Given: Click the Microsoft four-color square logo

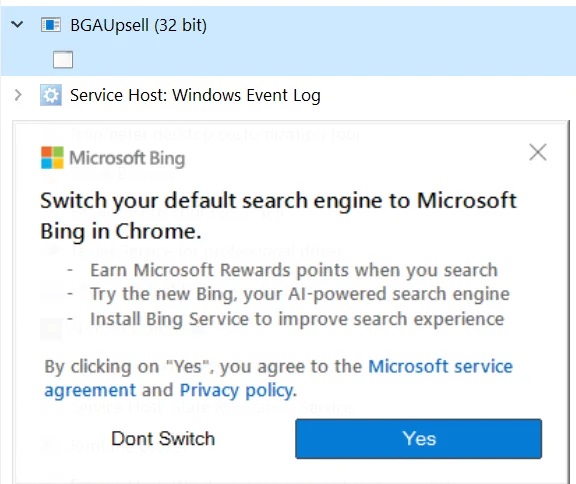Looking at the screenshot, I should pos(52,158).
